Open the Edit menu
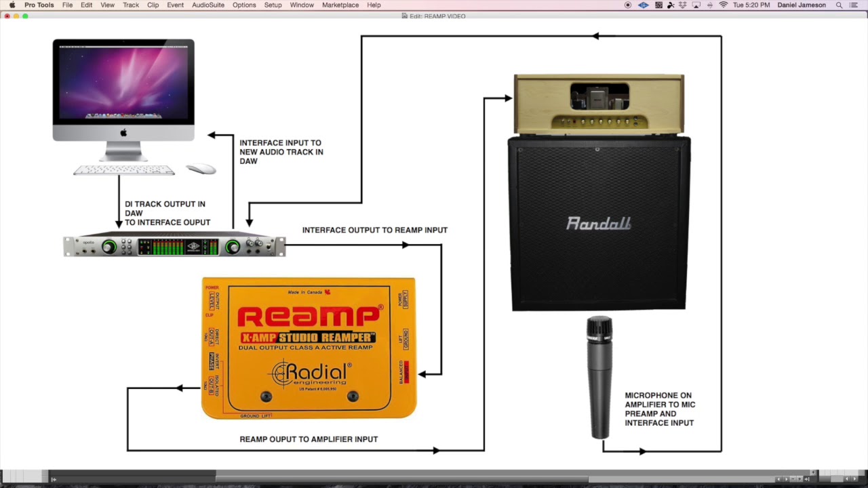This screenshot has width=868, height=488. click(87, 5)
